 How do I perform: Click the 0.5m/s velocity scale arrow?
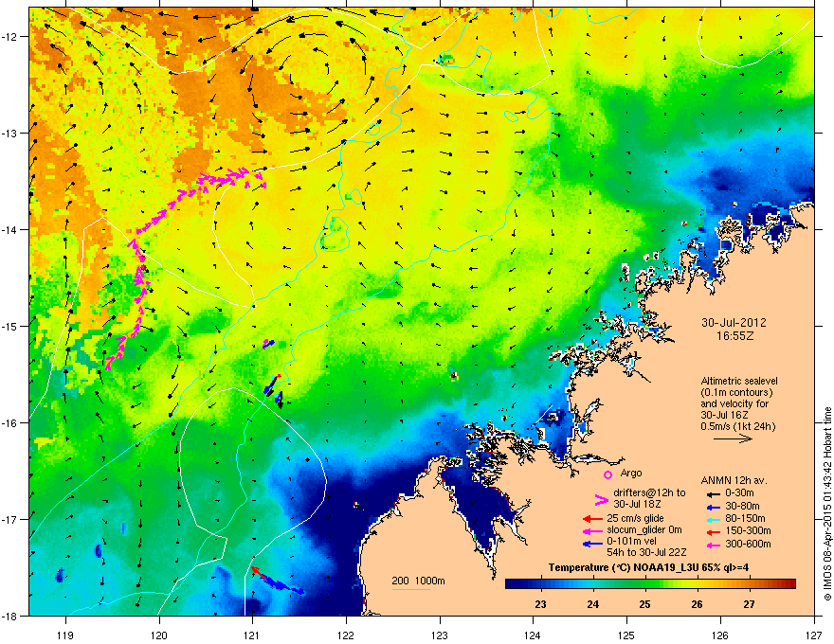(733, 438)
